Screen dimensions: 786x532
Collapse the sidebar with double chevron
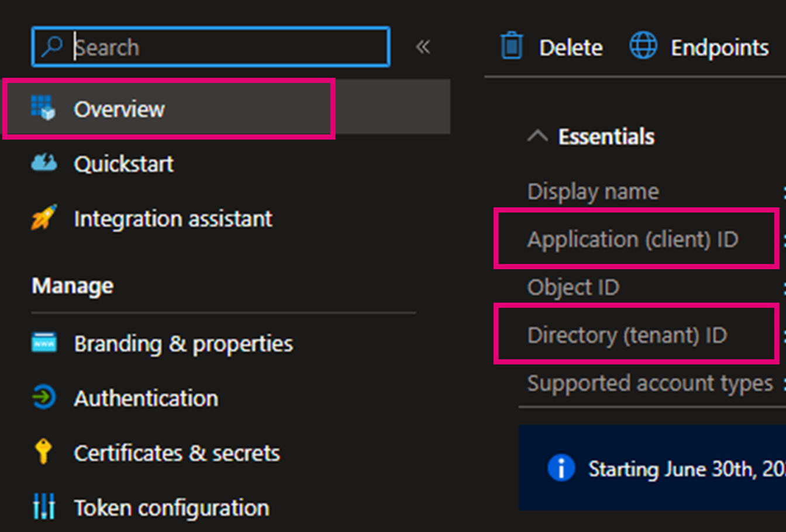(423, 47)
